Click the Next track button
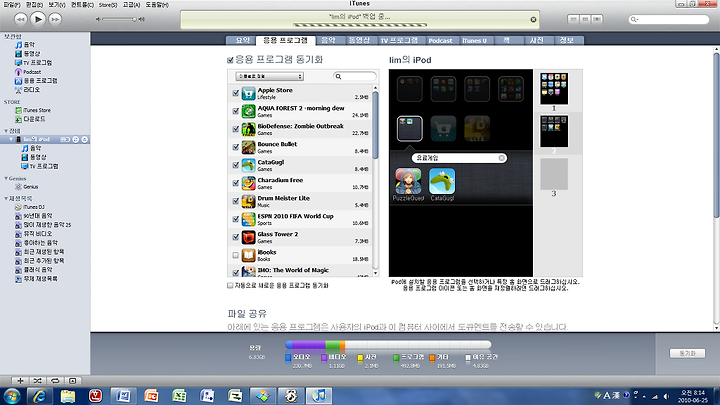Viewport: 720px width, 405px height. (55, 19)
